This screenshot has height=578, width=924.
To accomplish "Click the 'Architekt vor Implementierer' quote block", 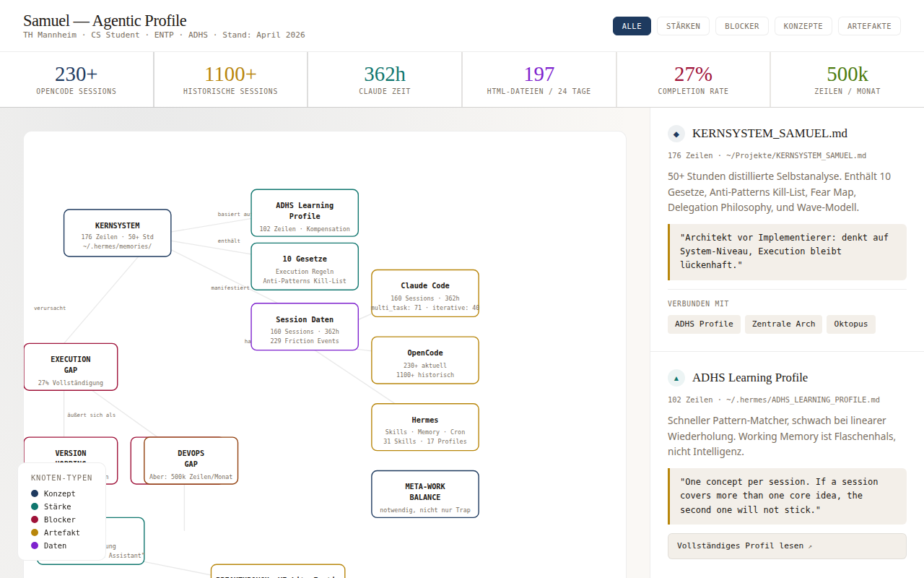I will (x=787, y=251).
